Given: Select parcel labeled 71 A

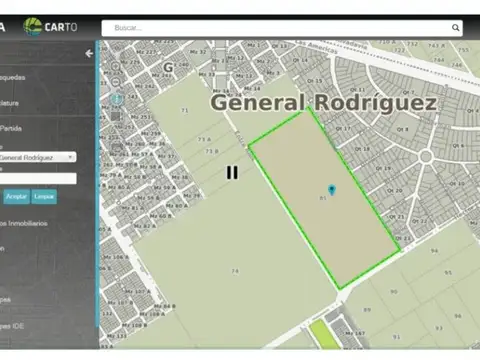Looking at the screenshot, I should (204, 139).
